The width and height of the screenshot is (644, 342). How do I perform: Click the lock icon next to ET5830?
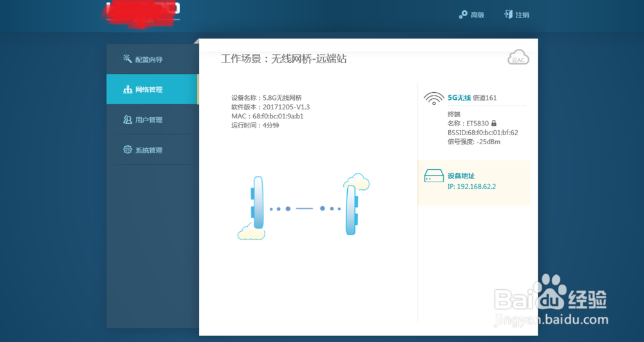pos(494,123)
